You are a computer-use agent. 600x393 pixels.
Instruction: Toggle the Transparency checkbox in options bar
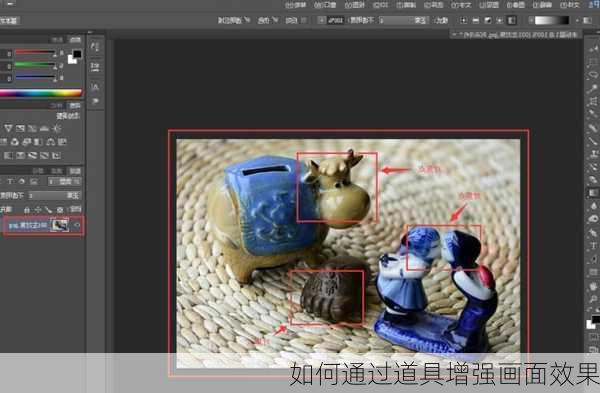tap(248, 20)
